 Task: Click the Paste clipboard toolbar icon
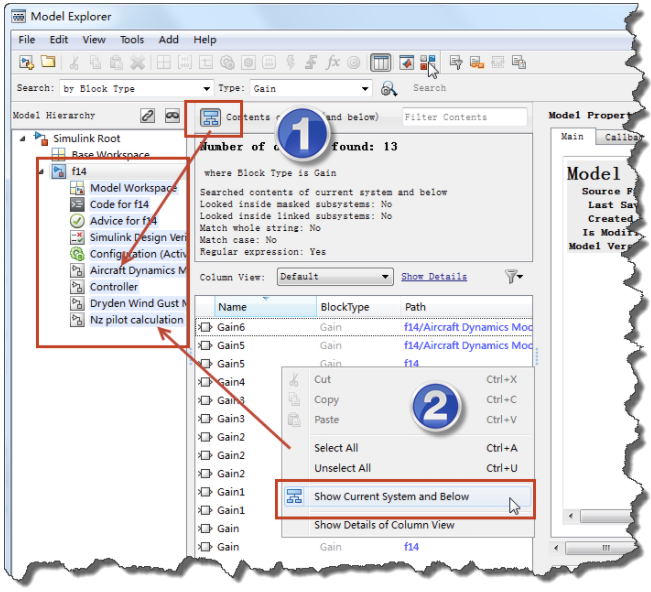tap(116, 63)
